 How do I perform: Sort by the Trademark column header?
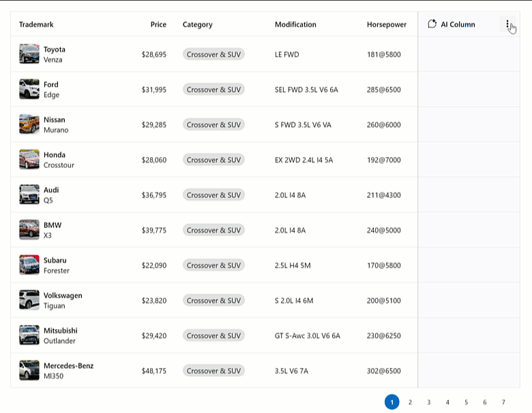[x=36, y=25]
